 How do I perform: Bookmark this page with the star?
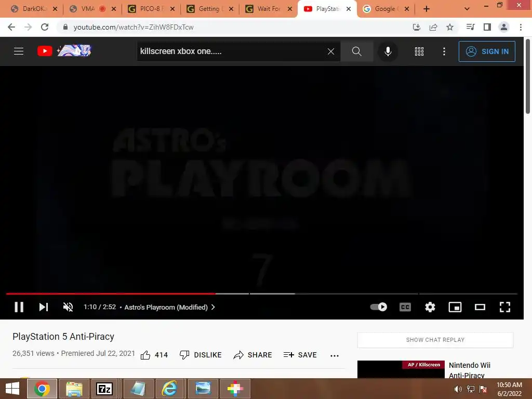pyautogui.click(x=450, y=27)
